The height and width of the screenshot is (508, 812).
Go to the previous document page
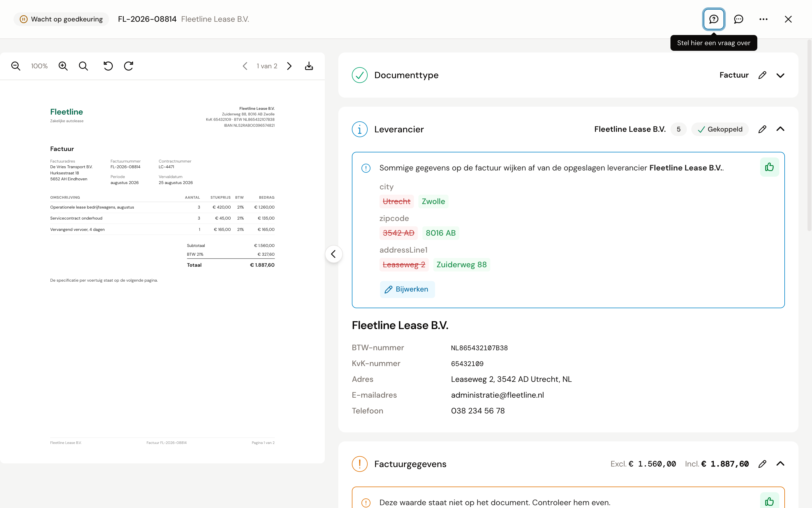click(x=245, y=66)
